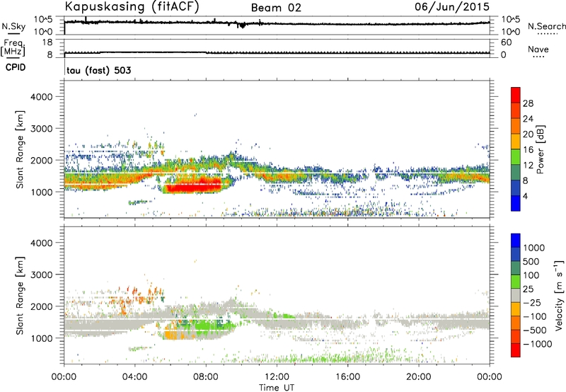This screenshot has width=566, height=392.
Task: Click the date 06/Jun/2015
Action: 452,7
